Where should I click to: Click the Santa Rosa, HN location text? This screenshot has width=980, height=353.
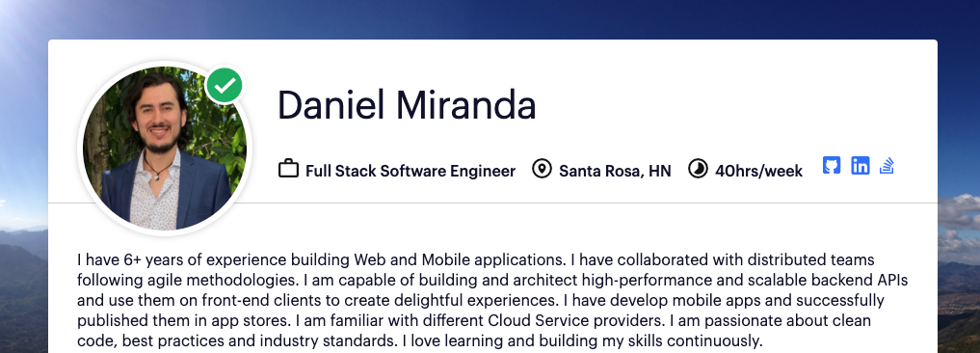point(615,171)
